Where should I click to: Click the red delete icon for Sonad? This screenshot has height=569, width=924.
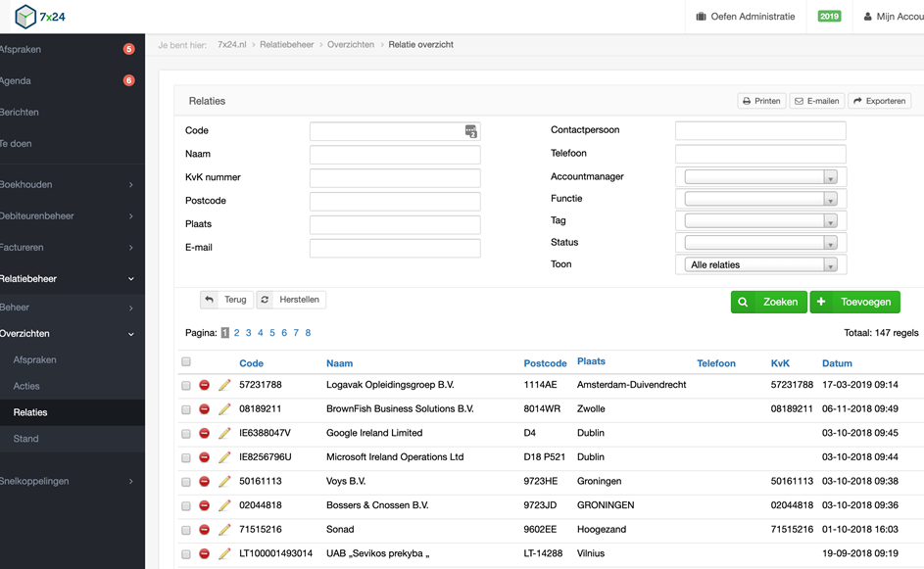click(x=205, y=530)
